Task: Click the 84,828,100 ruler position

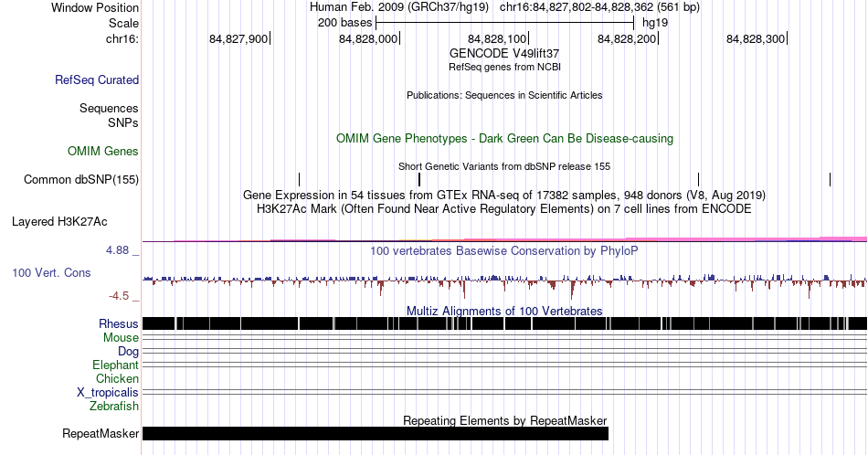Action: [x=497, y=38]
